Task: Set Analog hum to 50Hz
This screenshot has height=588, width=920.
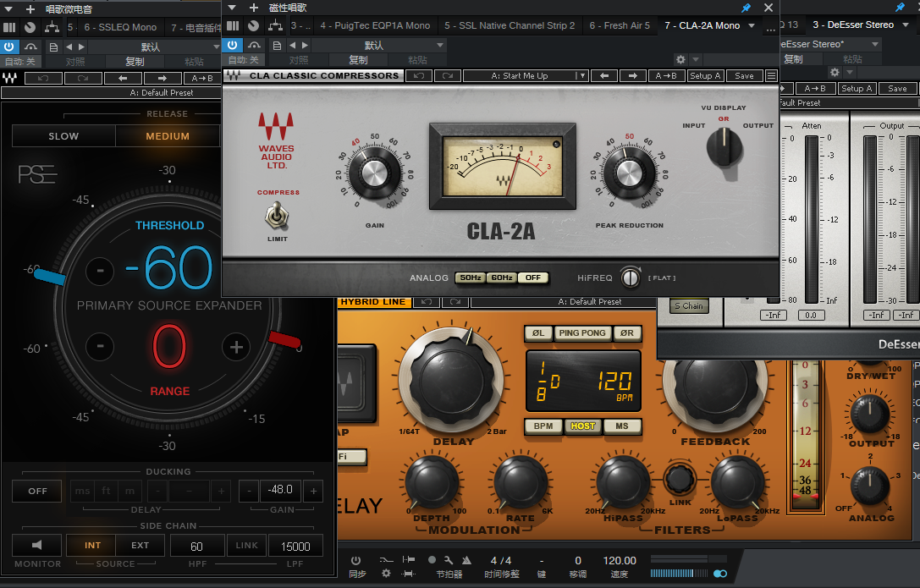Action: tap(470, 278)
